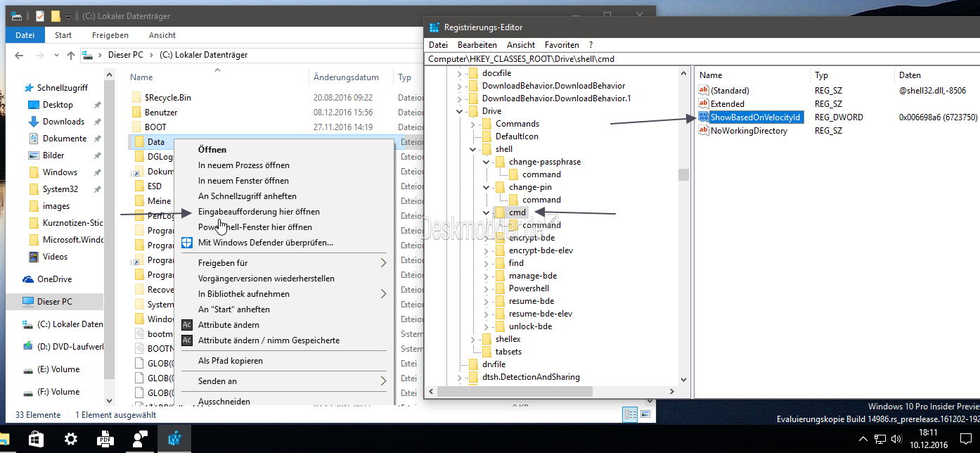The width and height of the screenshot is (980, 453).
Task: Click the Bilder icon in the sidebar
Action: pyautogui.click(x=33, y=155)
